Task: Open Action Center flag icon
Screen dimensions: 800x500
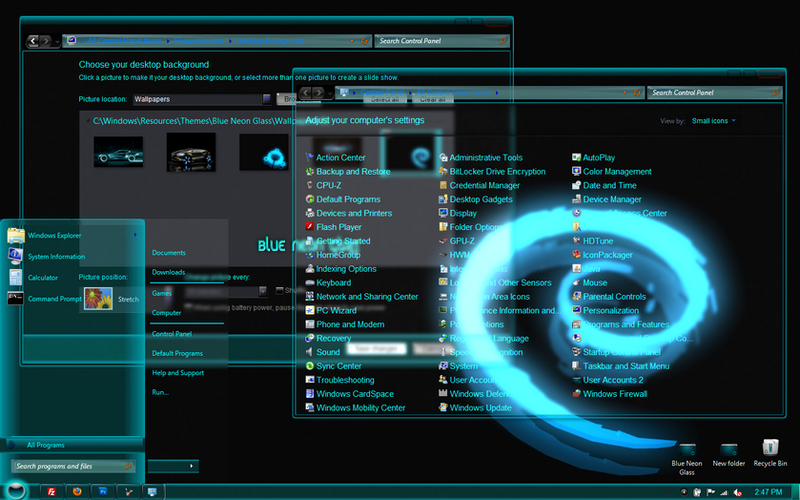Action: pos(309,157)
